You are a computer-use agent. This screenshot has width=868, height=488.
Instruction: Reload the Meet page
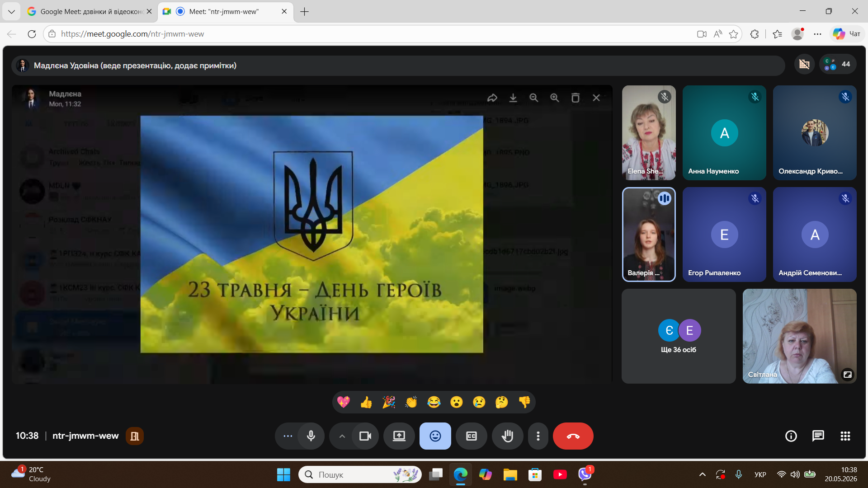click(x=32, y=34)
